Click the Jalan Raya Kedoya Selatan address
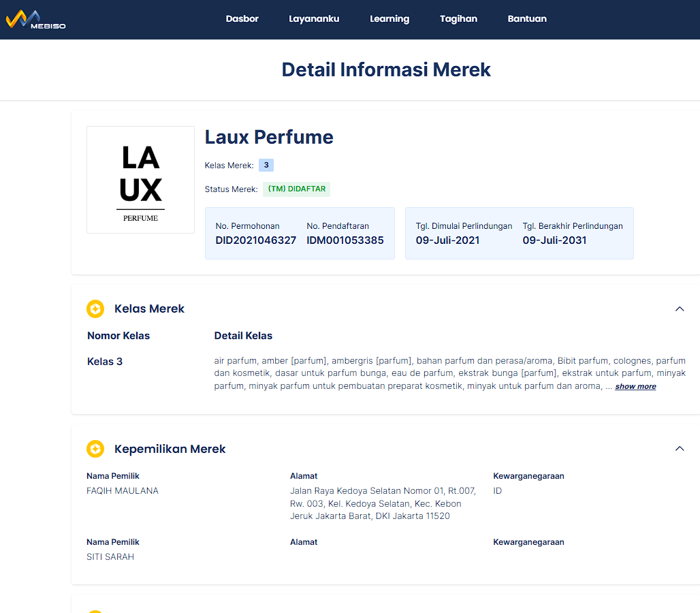700x613 pixels. [383, 503]
